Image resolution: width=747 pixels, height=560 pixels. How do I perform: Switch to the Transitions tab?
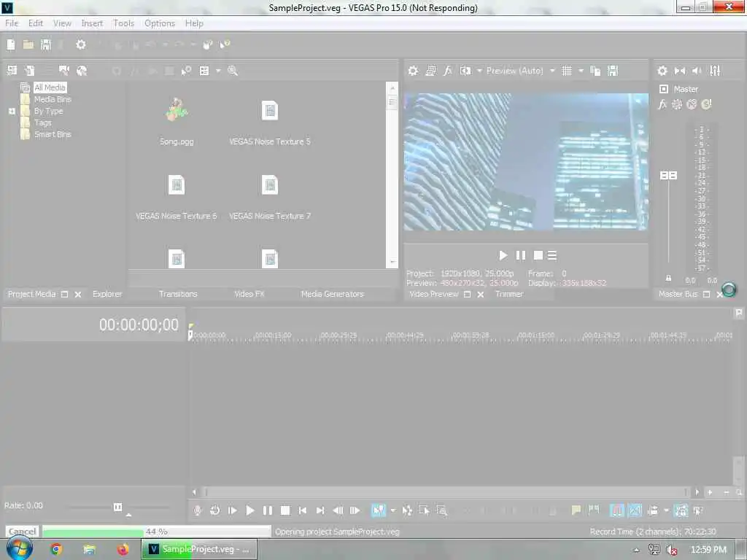pos(178,295)
